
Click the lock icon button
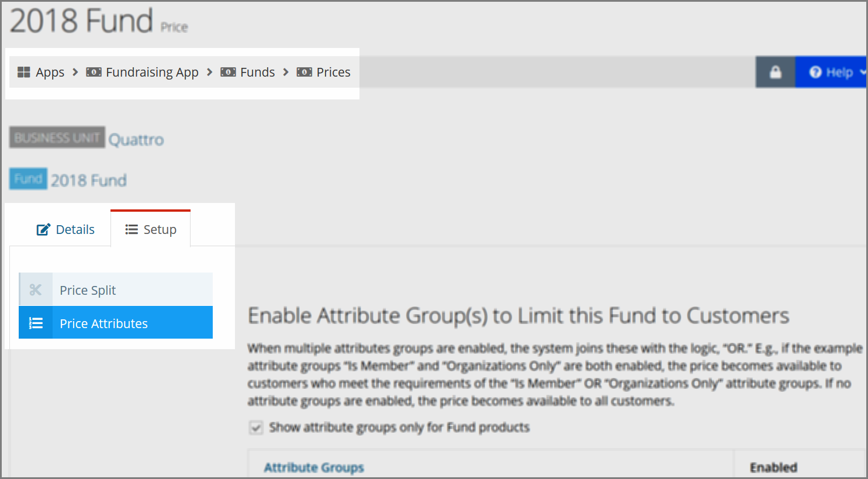[775, 72]
